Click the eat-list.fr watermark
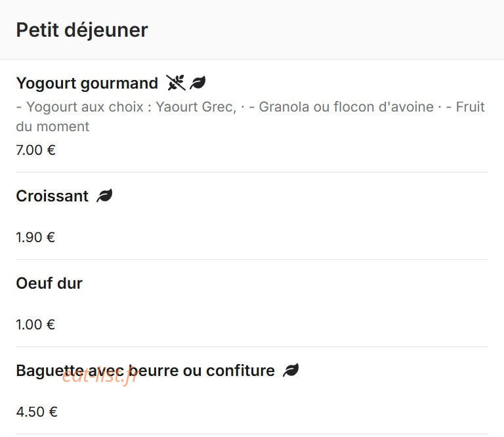This screenshot has width=504, height=437. (x=100, y=376)
